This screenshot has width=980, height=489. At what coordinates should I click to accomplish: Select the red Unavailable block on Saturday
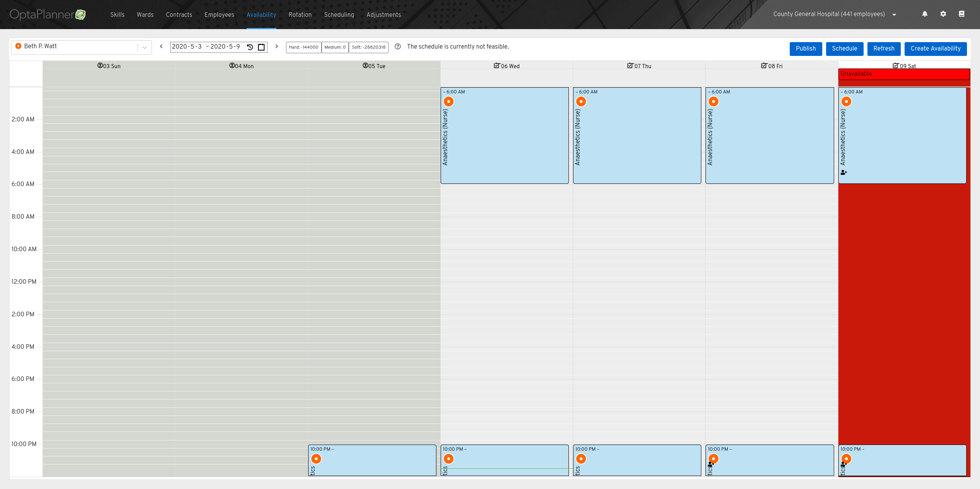pyautogui.click(x=903, y=74)
